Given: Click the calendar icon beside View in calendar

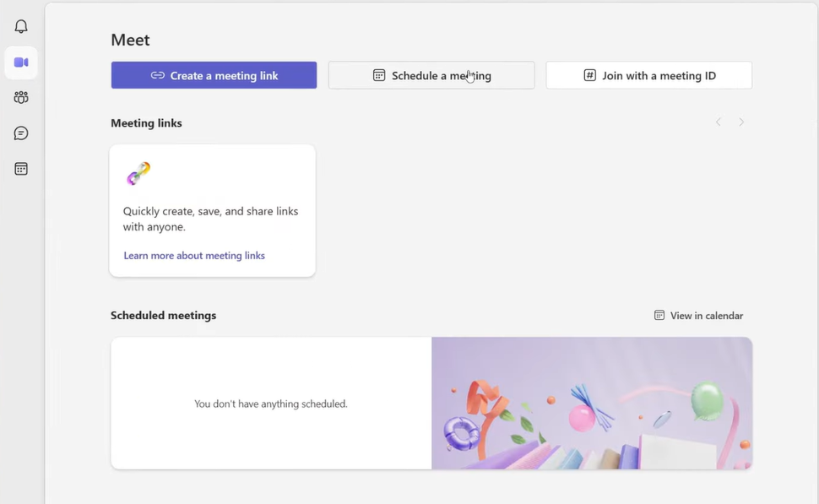Looking at the screenshot, I should (x=658, y=315).
